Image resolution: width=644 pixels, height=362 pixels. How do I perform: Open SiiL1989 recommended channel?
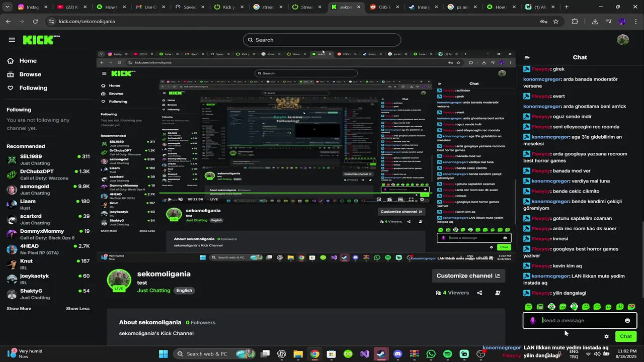click(48, 160)
